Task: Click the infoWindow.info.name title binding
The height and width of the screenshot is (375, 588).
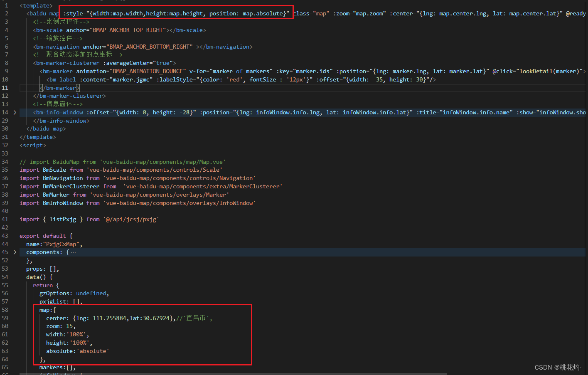Action: (x=465, y=113)
